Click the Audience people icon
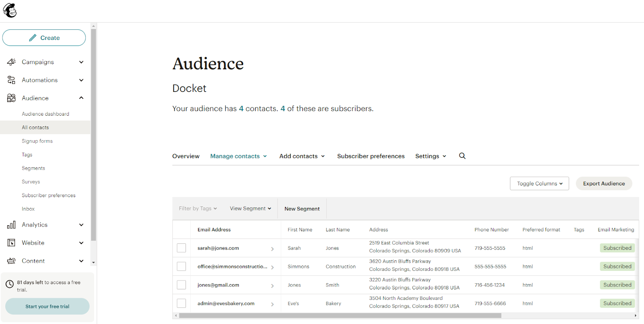Screen dimensions: 644x324 click(11, 98)
